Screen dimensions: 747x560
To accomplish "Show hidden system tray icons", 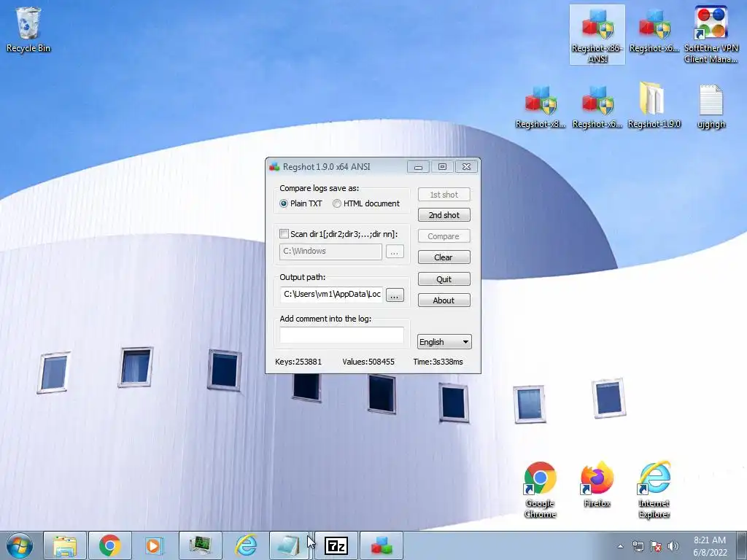I will tap(620, 546).
